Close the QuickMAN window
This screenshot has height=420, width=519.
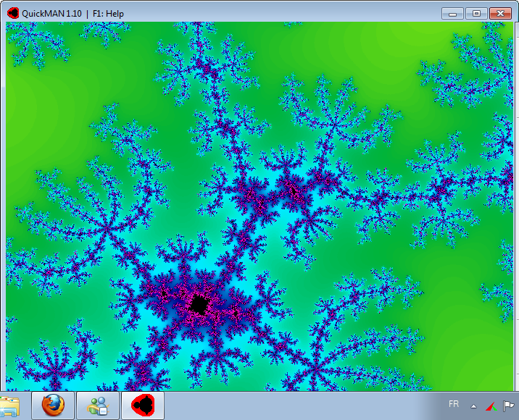[x=500, y=13]
